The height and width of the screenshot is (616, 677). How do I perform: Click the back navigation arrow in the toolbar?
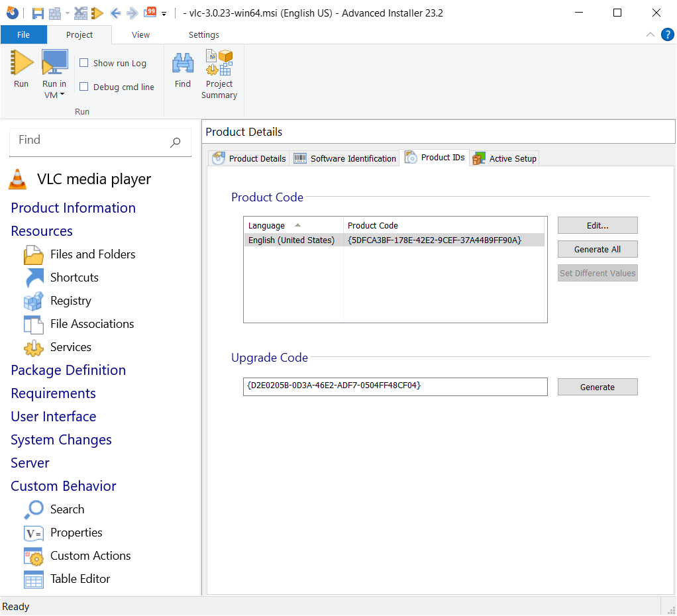pos(115,13)
